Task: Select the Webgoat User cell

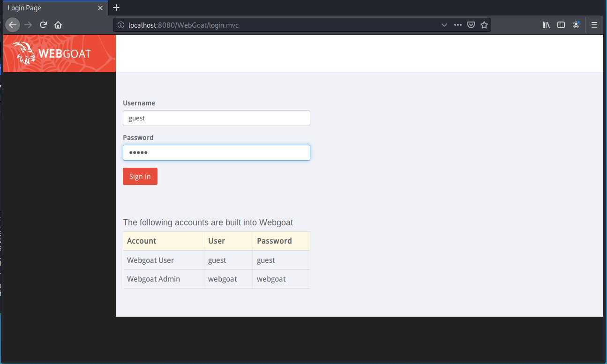Action: coord(163,260)
